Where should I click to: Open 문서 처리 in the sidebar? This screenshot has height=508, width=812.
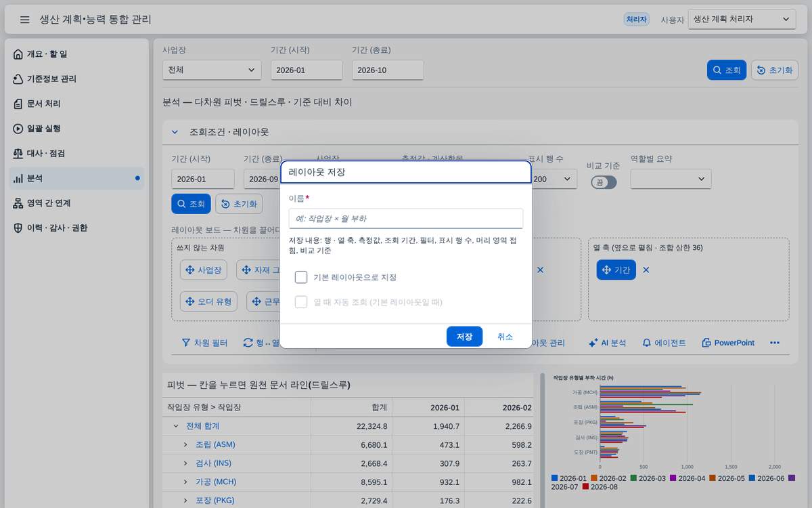[x=76, y=104]
